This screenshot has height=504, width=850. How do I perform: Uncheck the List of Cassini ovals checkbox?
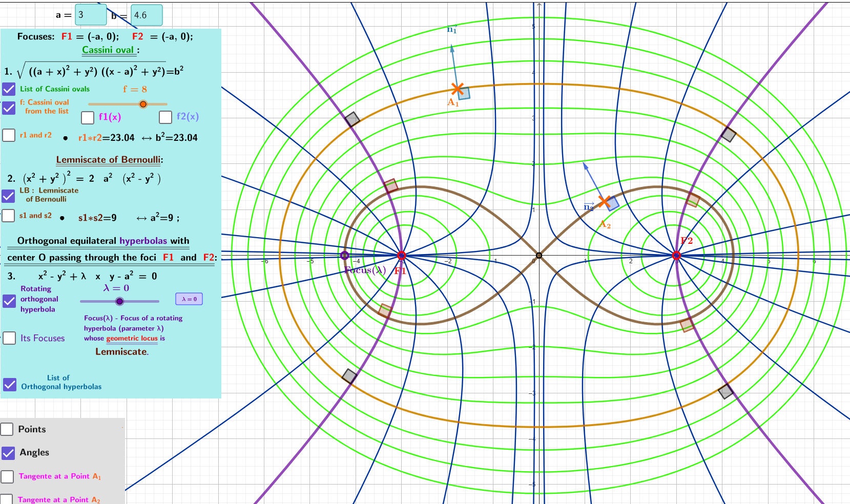(x=9, y=89)
